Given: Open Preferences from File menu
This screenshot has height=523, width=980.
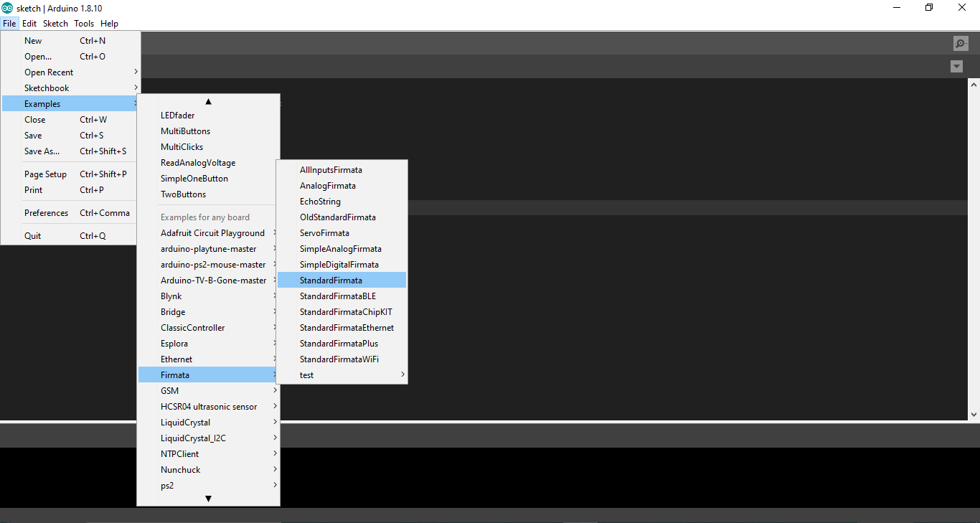Looking at the screenshot, I should [x=70, y=213].
